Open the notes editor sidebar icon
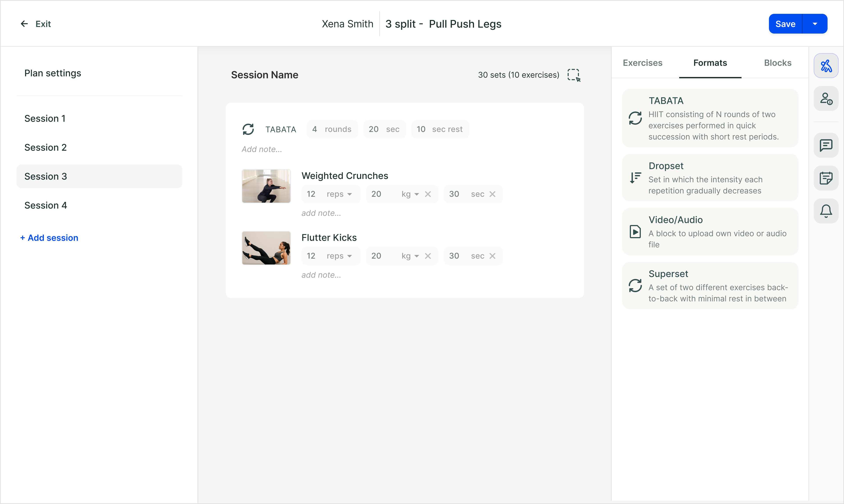Viewport: 844px width, 504px height. 826,178
